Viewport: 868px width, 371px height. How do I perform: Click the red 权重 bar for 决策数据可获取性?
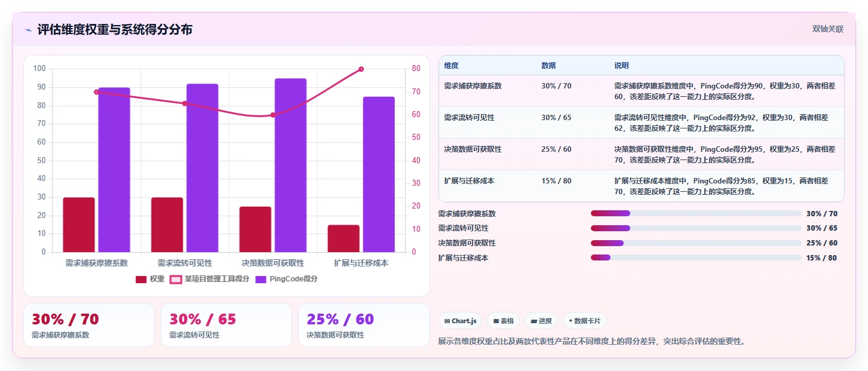[x=255, y=229]
